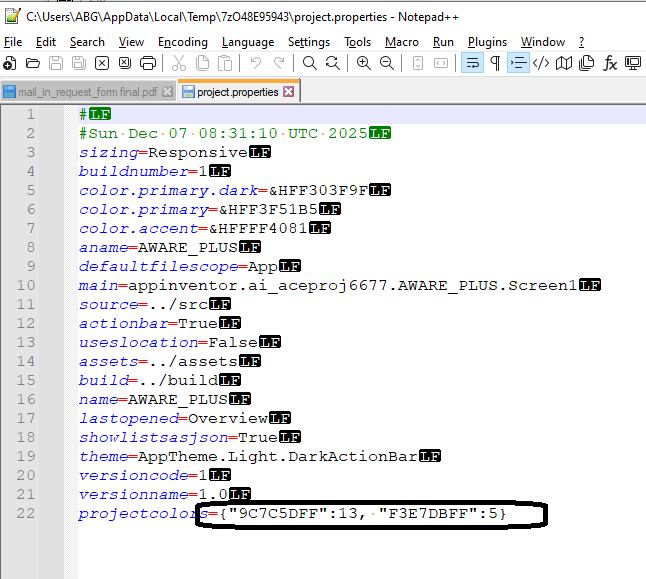
Task: Open the Function List fx icon
Action: (x=610, y=63)
